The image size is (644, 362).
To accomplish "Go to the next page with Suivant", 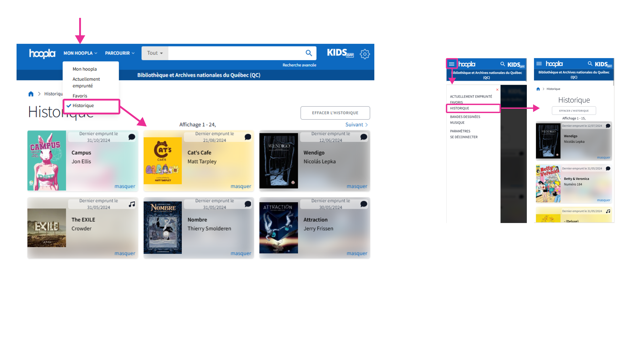I will 356,124.
